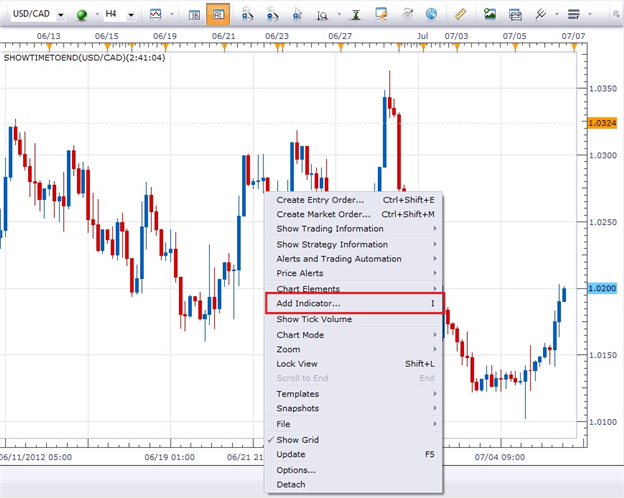Click the 06/11/2012 05:00 axis label

pyautogui.click(x=36, y=457)
